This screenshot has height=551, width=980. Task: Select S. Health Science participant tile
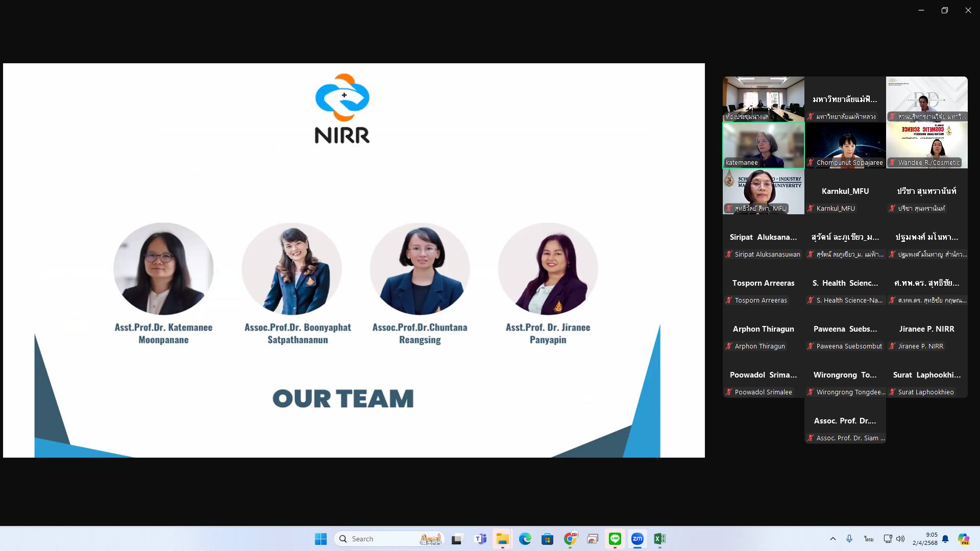pos(845,283)
